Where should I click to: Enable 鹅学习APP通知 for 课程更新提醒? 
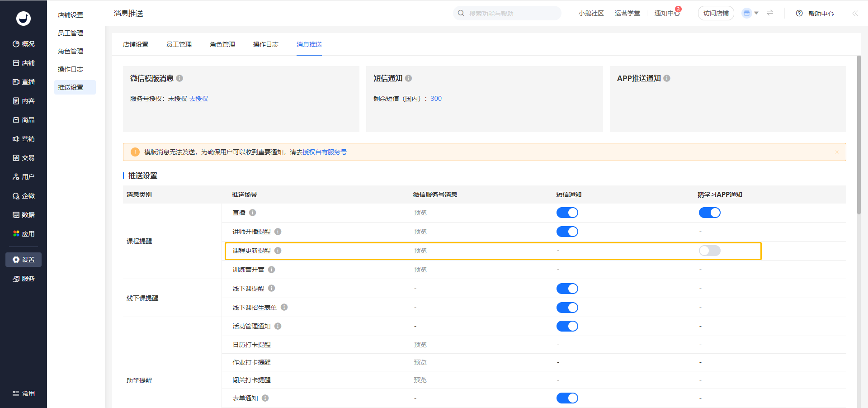709,251
